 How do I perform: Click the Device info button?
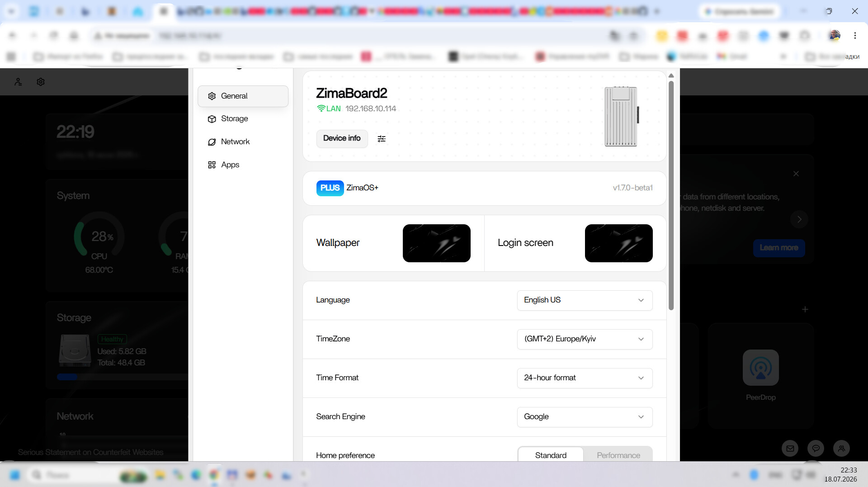(342, 138)
